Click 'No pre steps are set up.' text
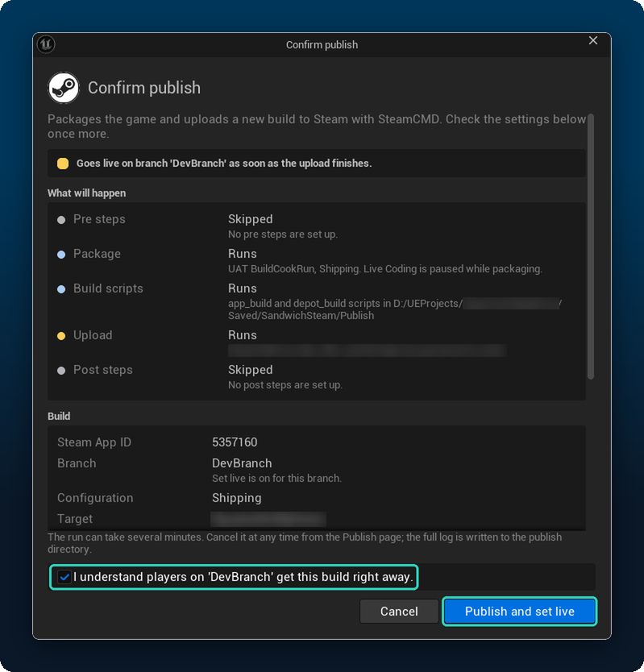This screenshot has width=644, height=672. click(283, 234)
